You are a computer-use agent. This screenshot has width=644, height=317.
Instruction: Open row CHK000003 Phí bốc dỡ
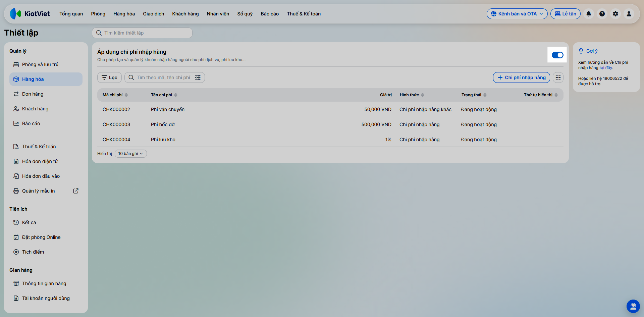330,124
